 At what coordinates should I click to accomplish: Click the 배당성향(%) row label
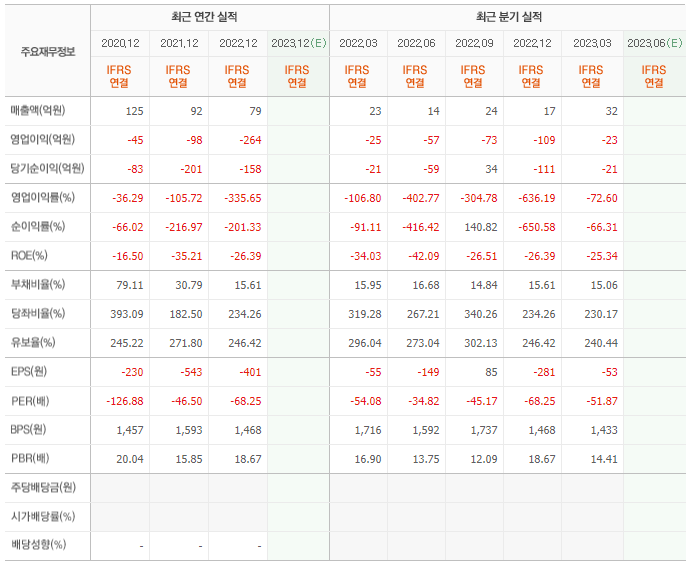(x=38, y=545)
